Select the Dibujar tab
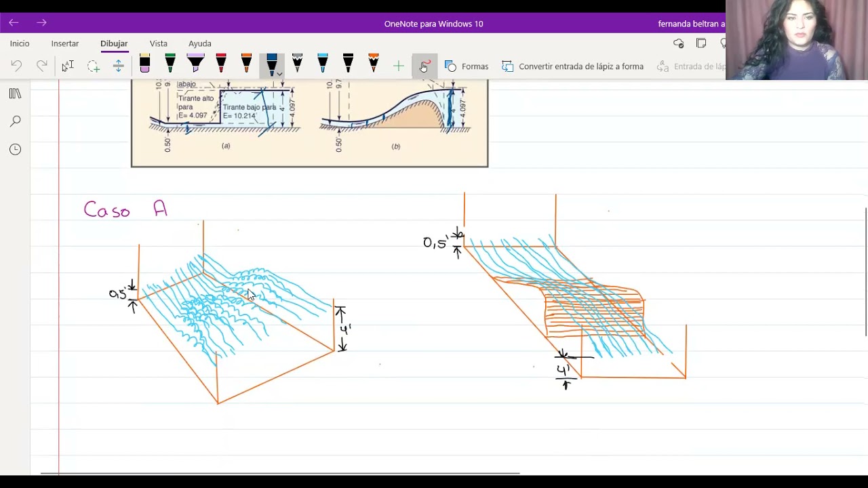This screenshot has height=488, width=868. coord(114,43)
